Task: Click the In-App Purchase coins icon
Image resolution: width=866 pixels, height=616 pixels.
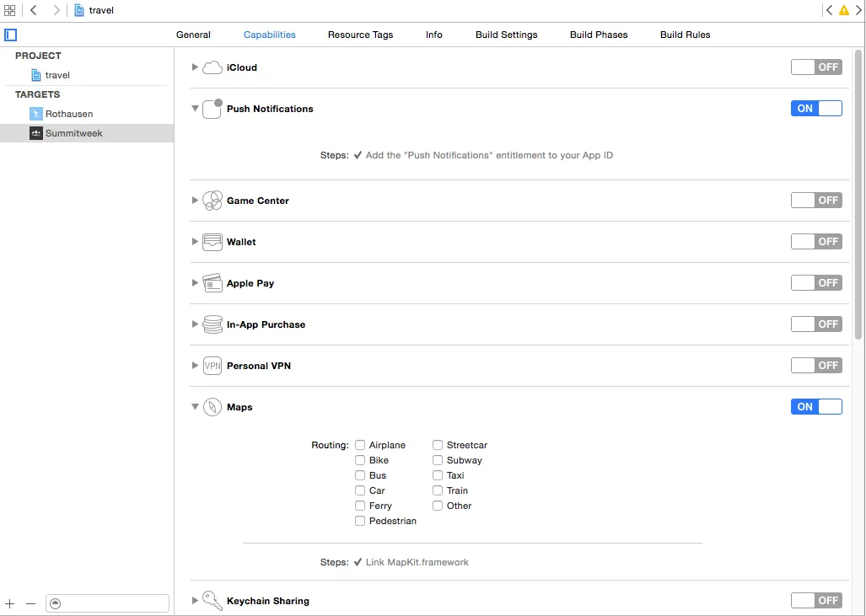Action: [x=212, y=324]
